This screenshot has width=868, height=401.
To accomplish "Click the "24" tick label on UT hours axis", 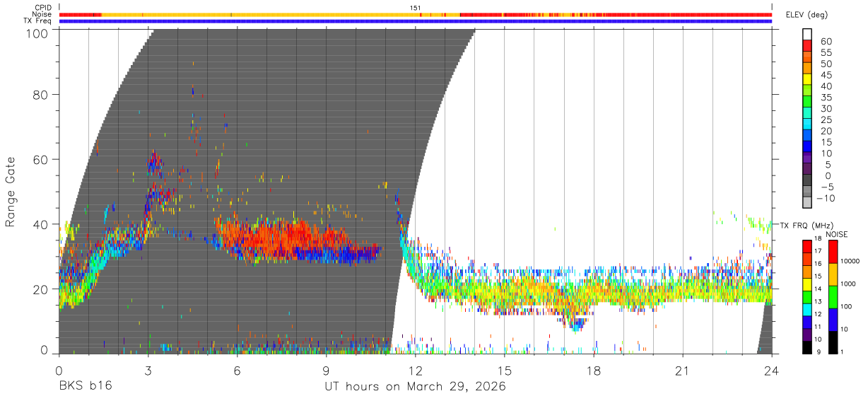I will (x=771, y=371).
